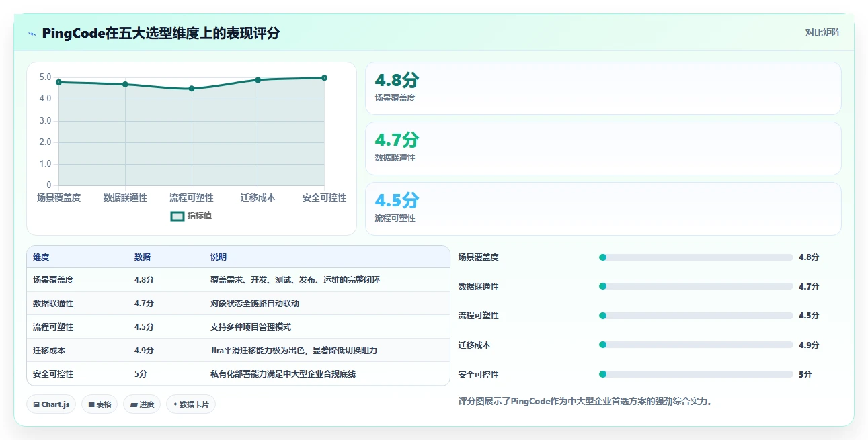Click the 迁移成本 x-axis label on the chart

click(258, 197)
